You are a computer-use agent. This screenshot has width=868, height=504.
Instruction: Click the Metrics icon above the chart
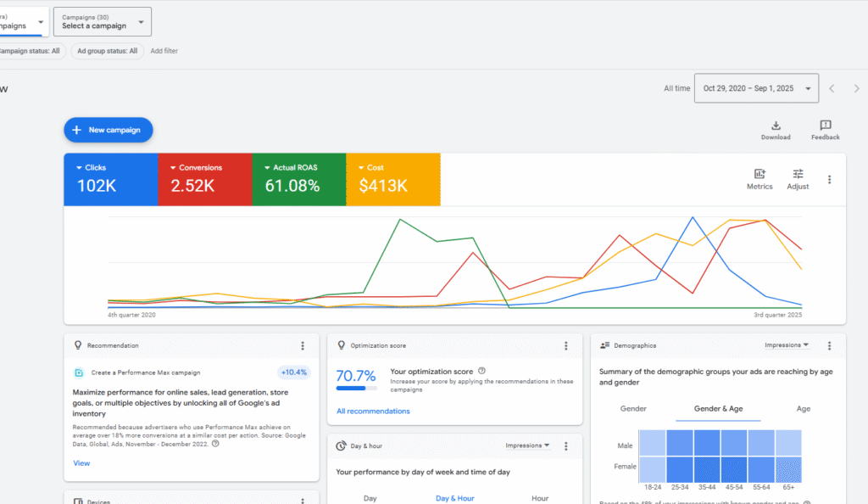point(759,175)
